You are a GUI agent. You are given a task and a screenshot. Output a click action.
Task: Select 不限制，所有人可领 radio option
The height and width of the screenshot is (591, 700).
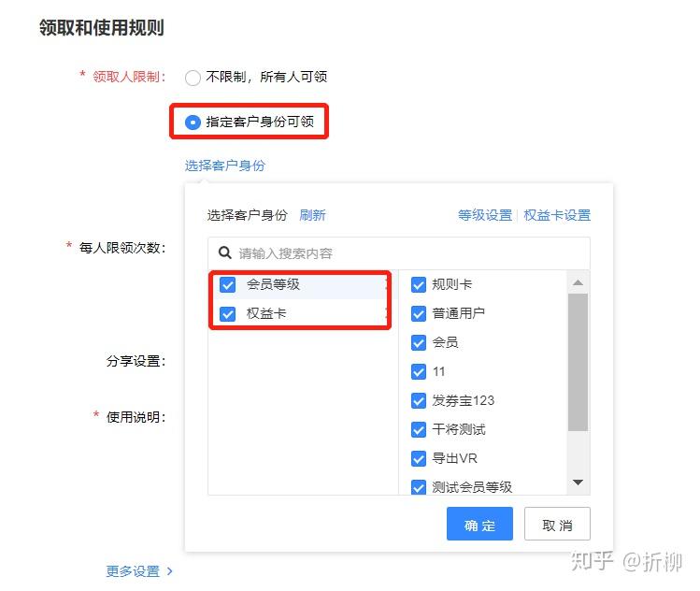pos(193,78)
